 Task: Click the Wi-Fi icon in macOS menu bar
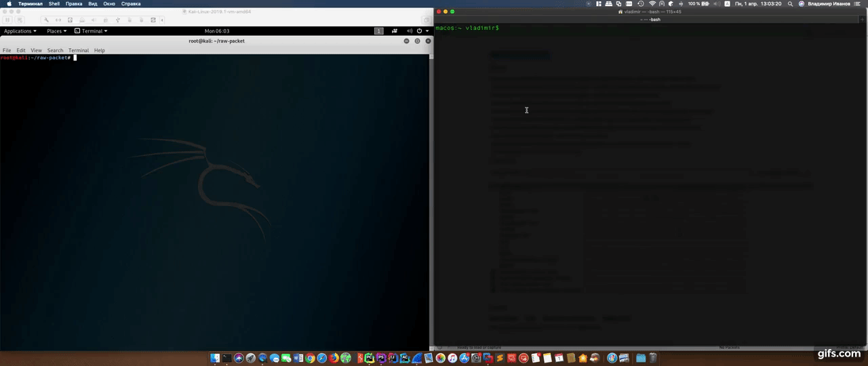coord(652,3)
